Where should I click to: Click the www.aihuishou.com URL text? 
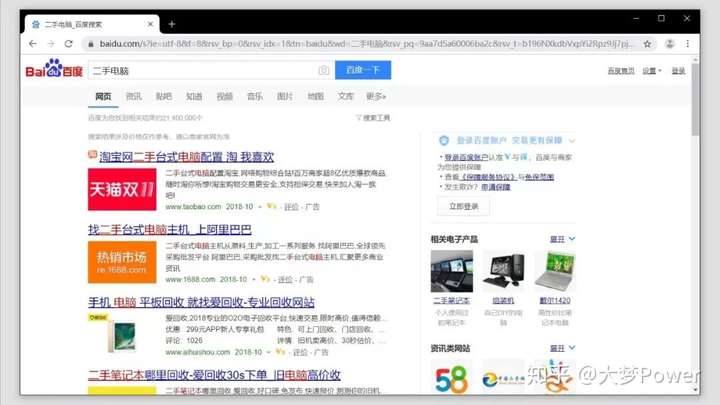coord(197,352)
